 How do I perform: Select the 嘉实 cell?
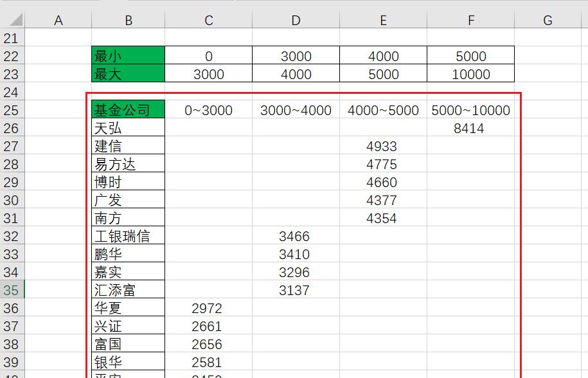pos(129,271)
